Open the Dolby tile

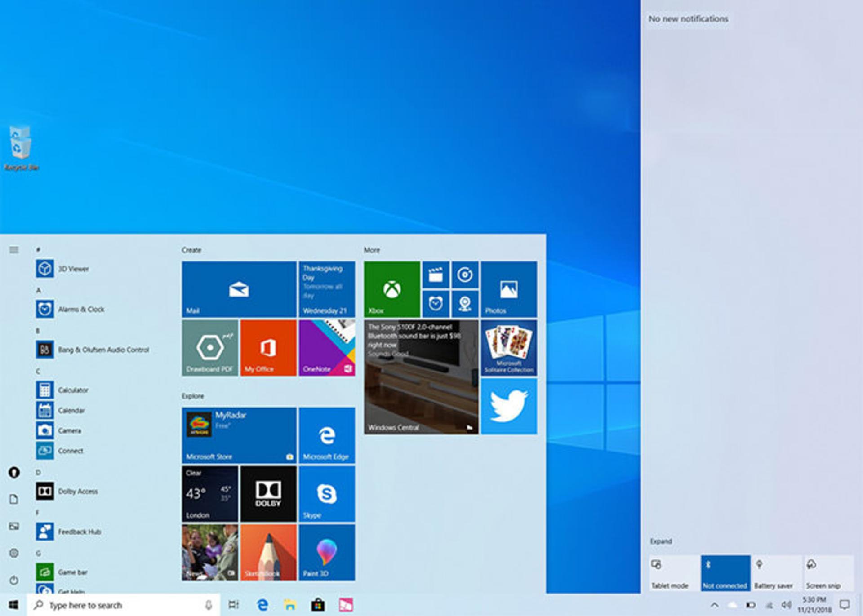pyautogui.click(x=268, y=494)
